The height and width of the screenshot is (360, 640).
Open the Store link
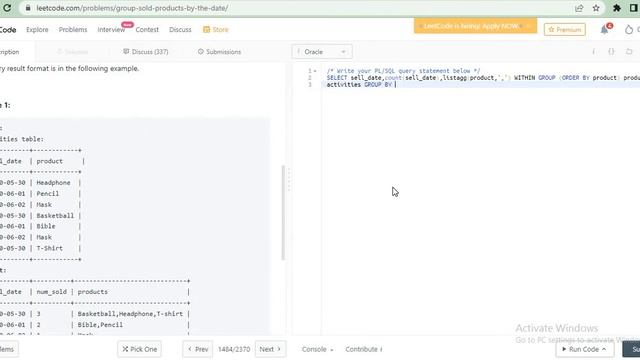tap(216, 29)
